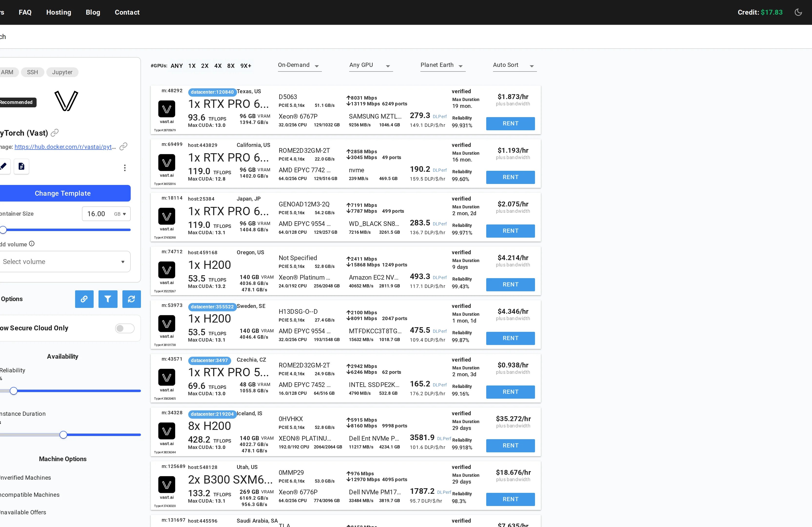Rent the $1.873/hr RTX PRO offer

[x=510, y=123]
